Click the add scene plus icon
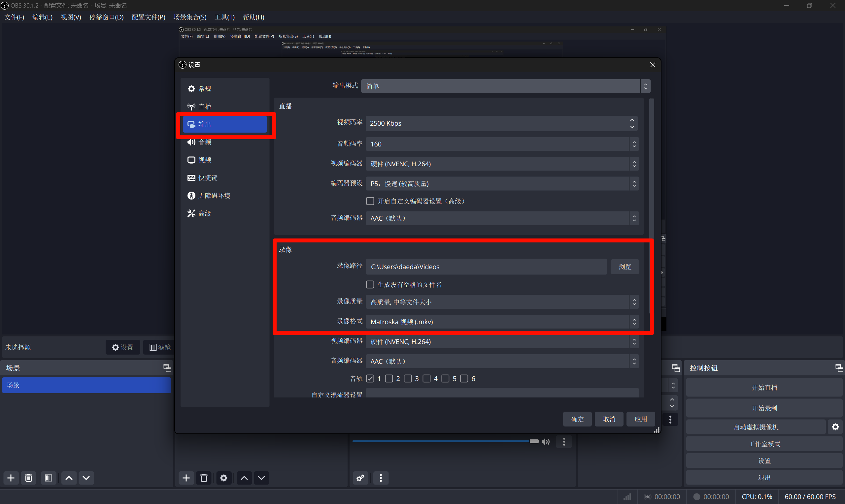Image resolution: width=845 pixels, height=504 pixels. point(11,478)
